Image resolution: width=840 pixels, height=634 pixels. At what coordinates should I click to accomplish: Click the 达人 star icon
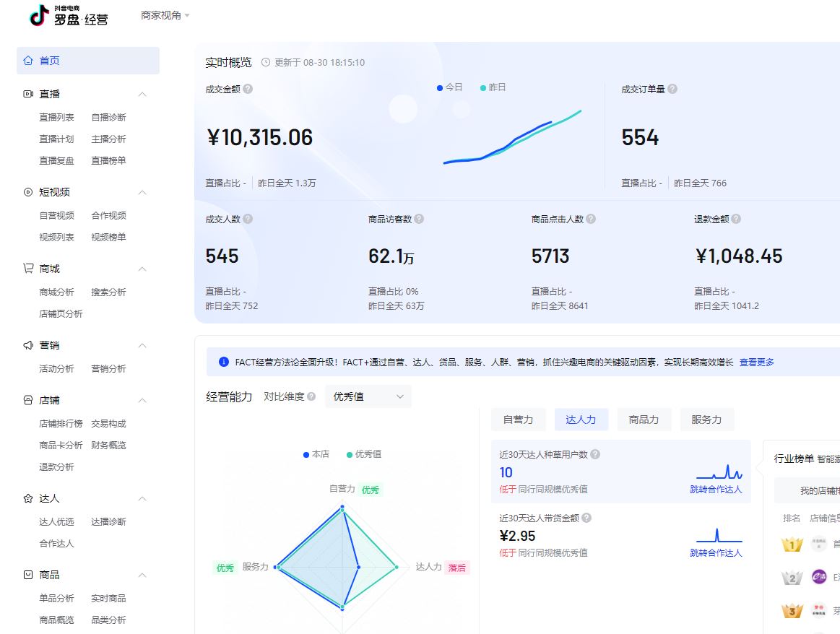coord(28,498)
